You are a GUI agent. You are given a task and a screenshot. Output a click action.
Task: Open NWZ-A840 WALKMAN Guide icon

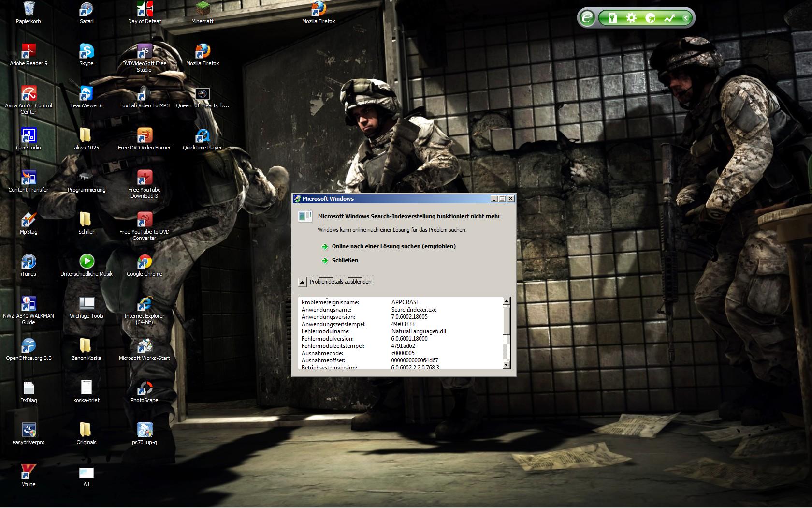(29, 304)
